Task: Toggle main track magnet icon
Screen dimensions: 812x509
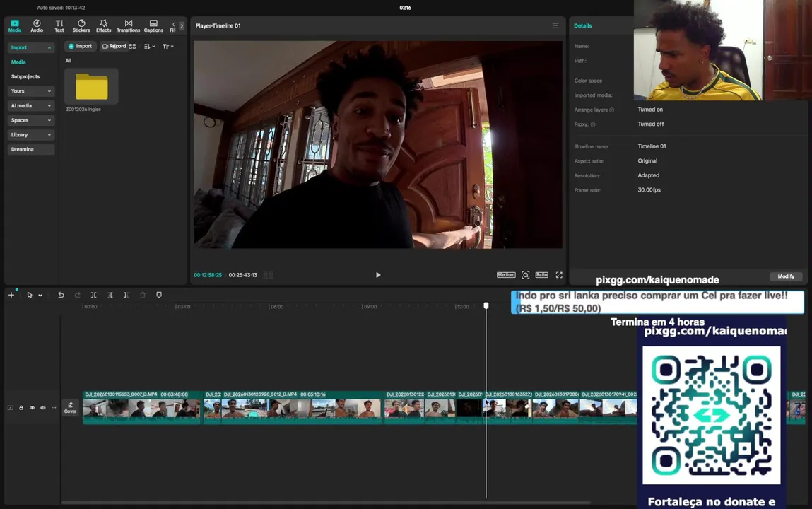Action: point(11,408)
